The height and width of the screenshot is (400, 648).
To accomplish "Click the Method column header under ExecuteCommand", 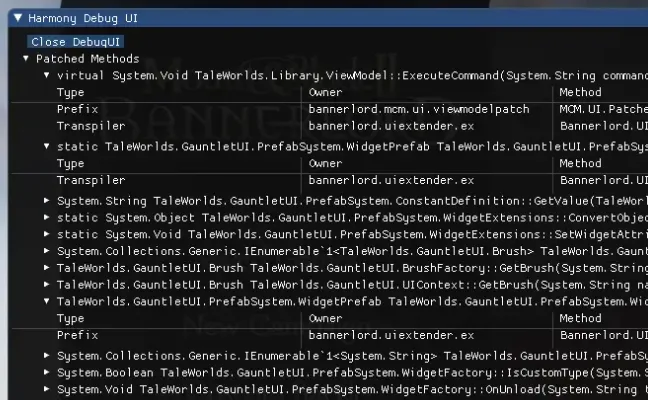I will pyautogui.click(x=580, y=92).
